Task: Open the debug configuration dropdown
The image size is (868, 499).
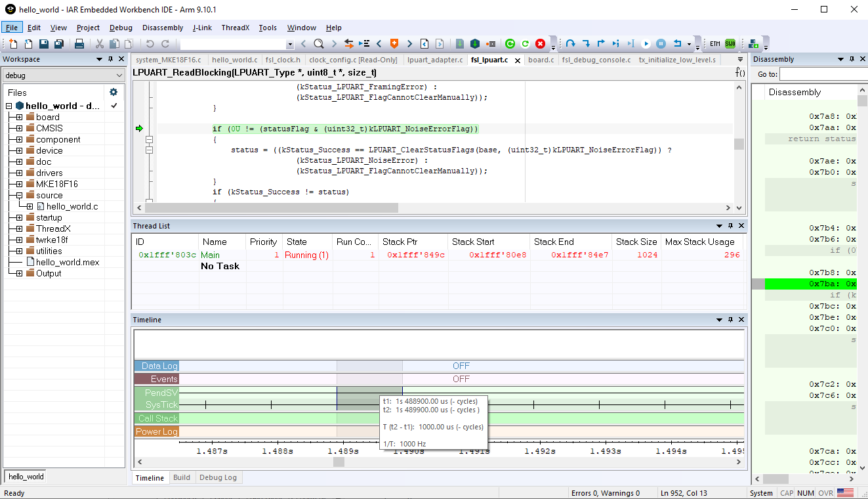Action: 63,76
